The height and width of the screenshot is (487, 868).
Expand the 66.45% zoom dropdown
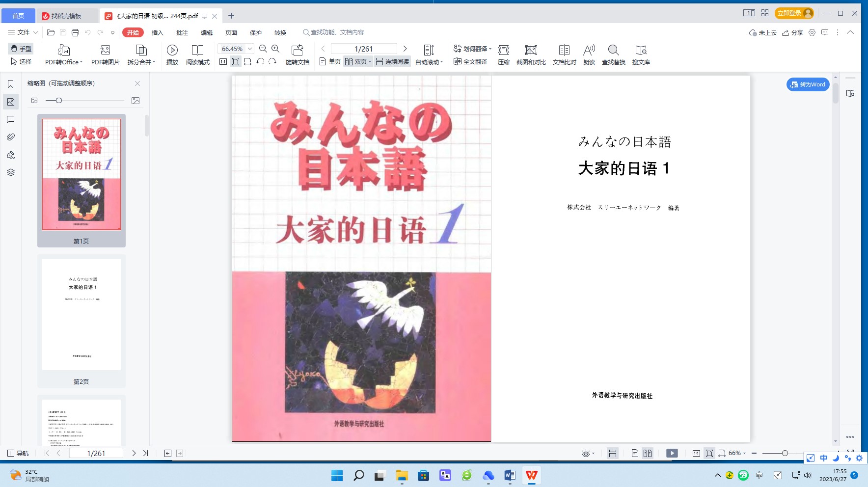[250, 49]
